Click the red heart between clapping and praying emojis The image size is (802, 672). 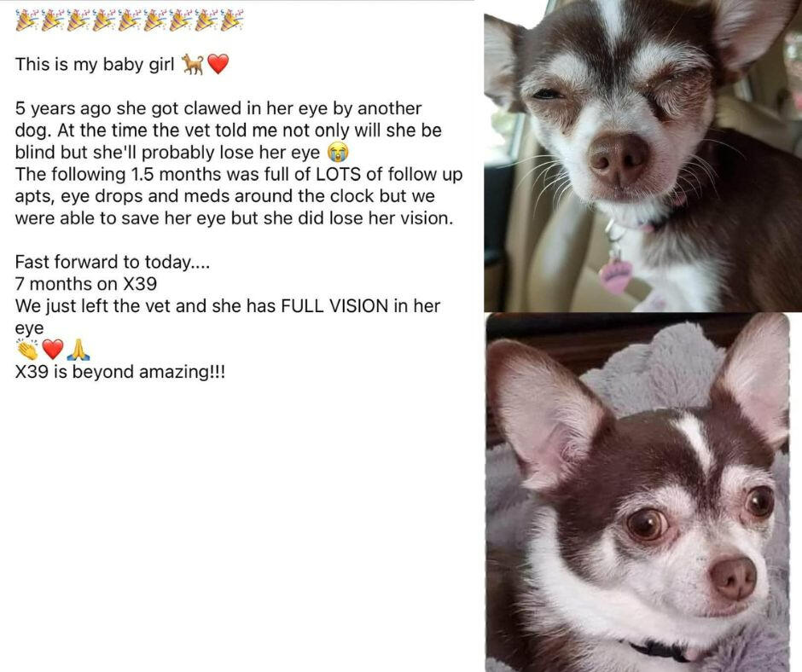coord(52,350)
